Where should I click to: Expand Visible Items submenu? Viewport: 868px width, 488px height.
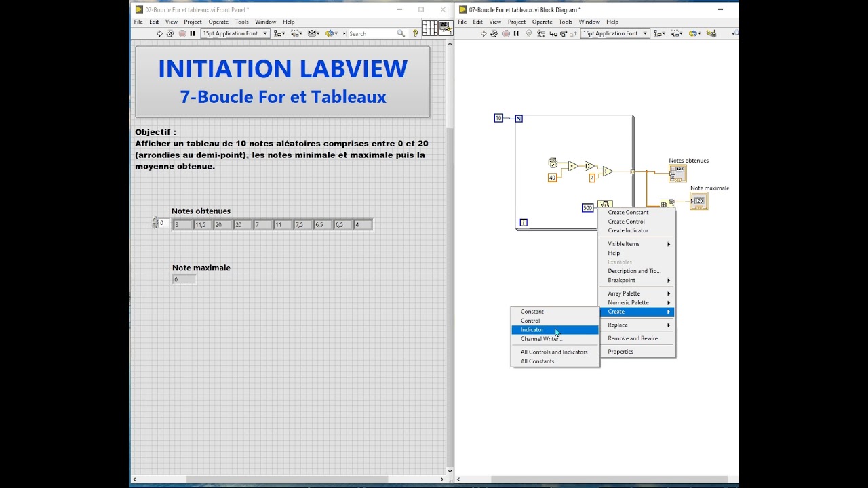point(637,244)
